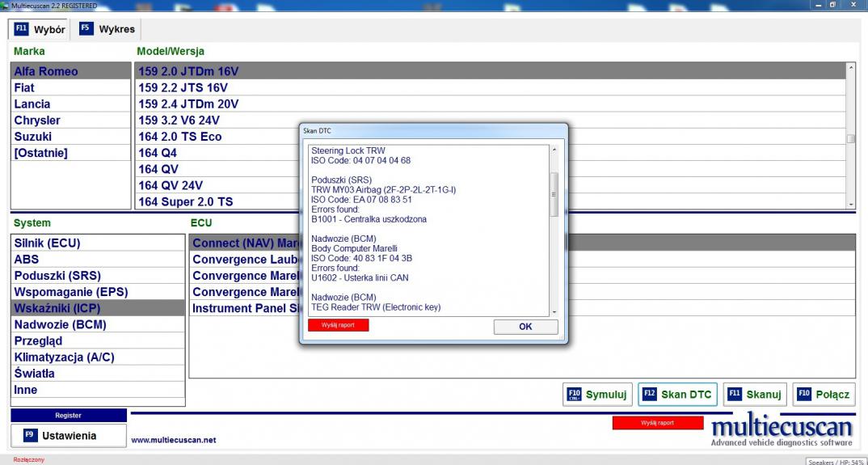Select Fiat brand

coord(71,87)
